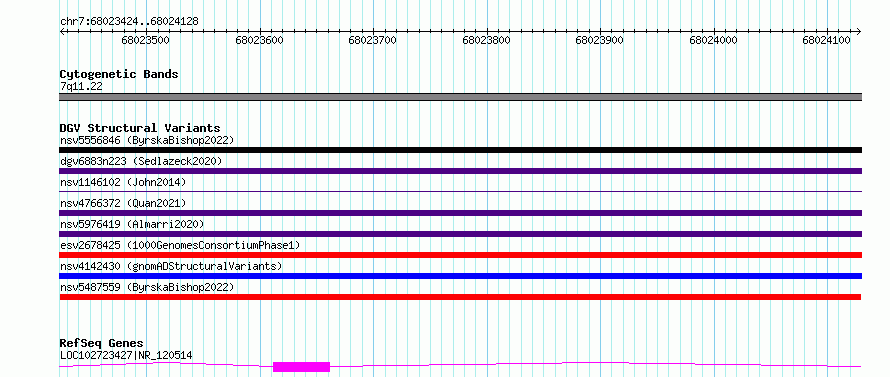Click the blue nsv4142430 variant bar
The height and width of the screenshot is (377, 890).
click(x=460, y=276)
